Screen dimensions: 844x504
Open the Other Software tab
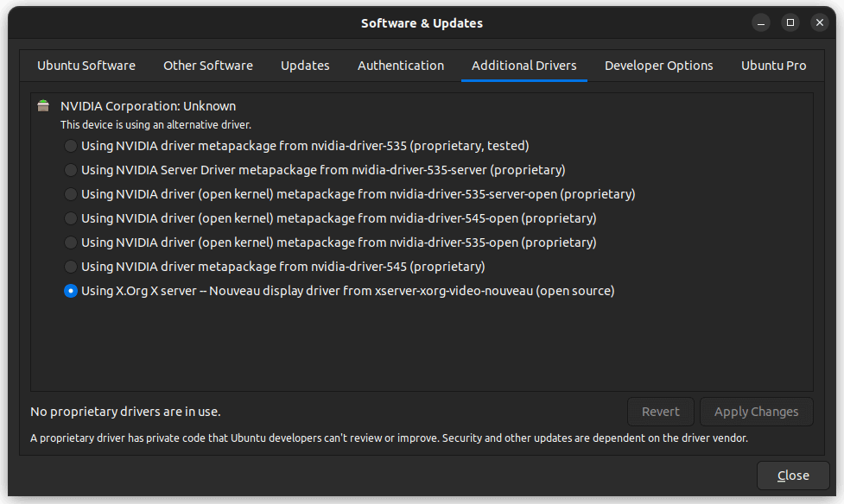click(x=208, y=66)
